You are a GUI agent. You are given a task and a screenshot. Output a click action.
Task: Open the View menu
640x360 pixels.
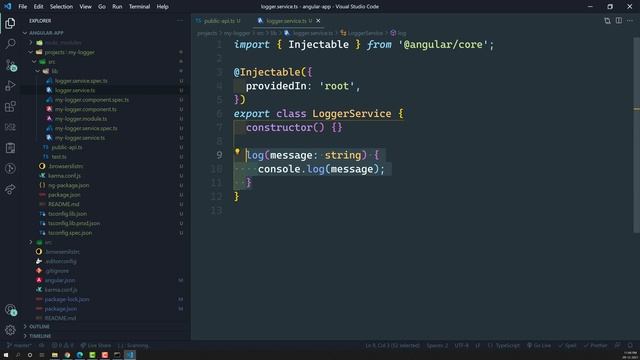[85, 7]
